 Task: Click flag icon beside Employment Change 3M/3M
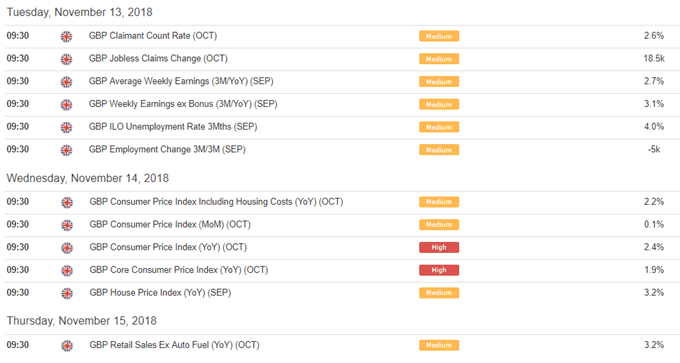(x=66, y=150)
